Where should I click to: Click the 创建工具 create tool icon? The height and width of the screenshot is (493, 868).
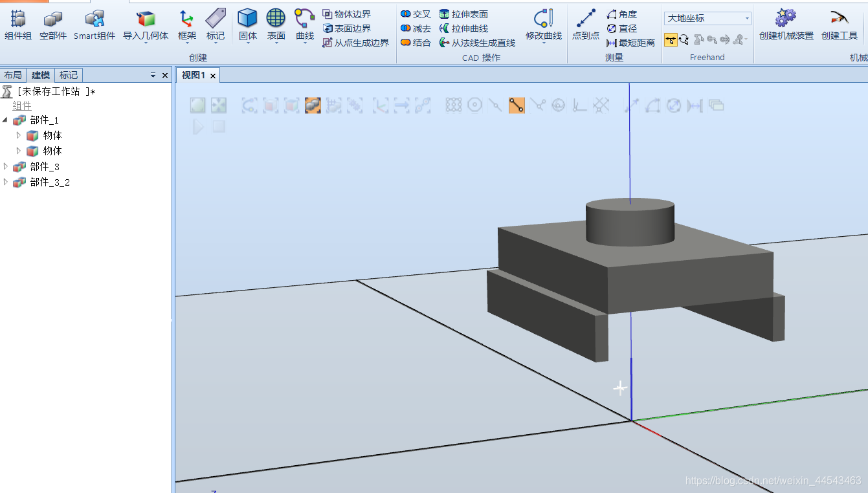(840, 18)
